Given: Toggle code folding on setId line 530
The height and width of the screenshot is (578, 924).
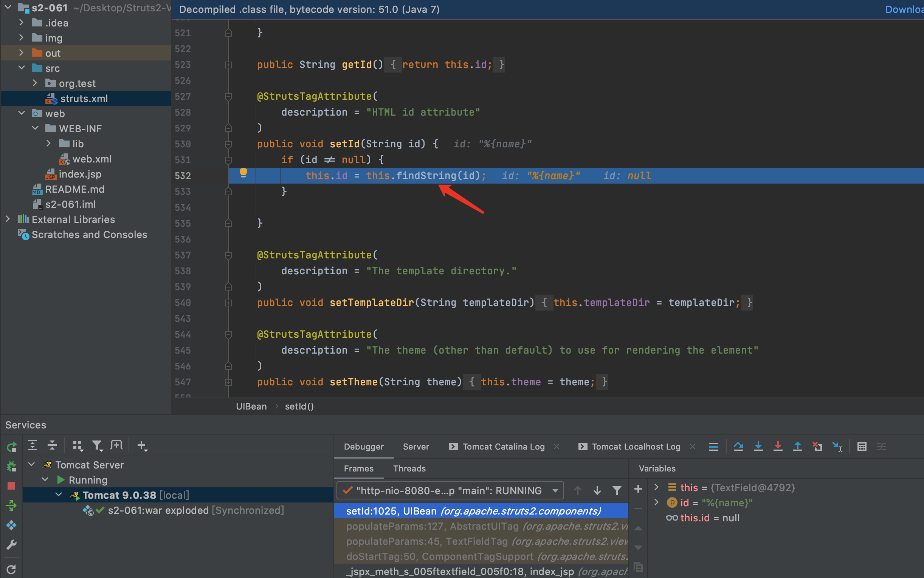Looking at the screenshot, I should [228, 144].
